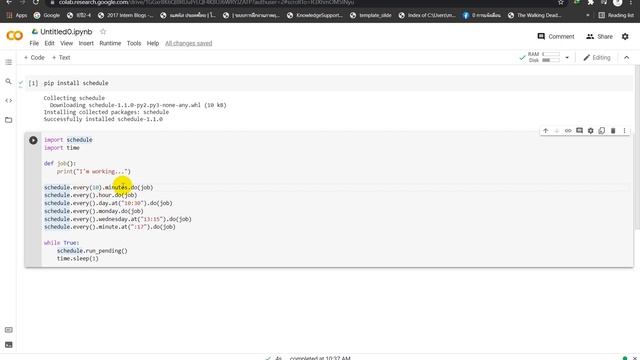The image size is (640, 360).
Task: Share the notebook
Action: point(599,36)
